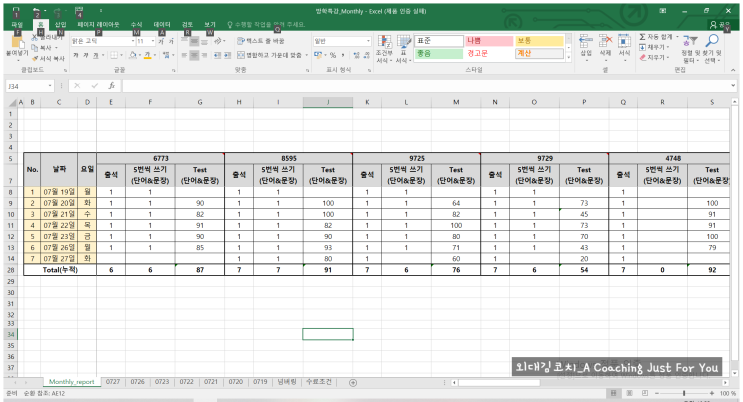Open the File (파일) tab
743x402 pixels.
pyautogui.click(x=17, y=25)
